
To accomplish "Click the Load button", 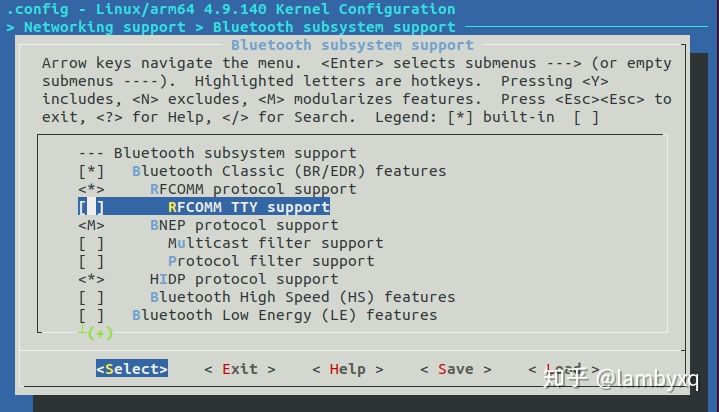I will click(564, 369).
